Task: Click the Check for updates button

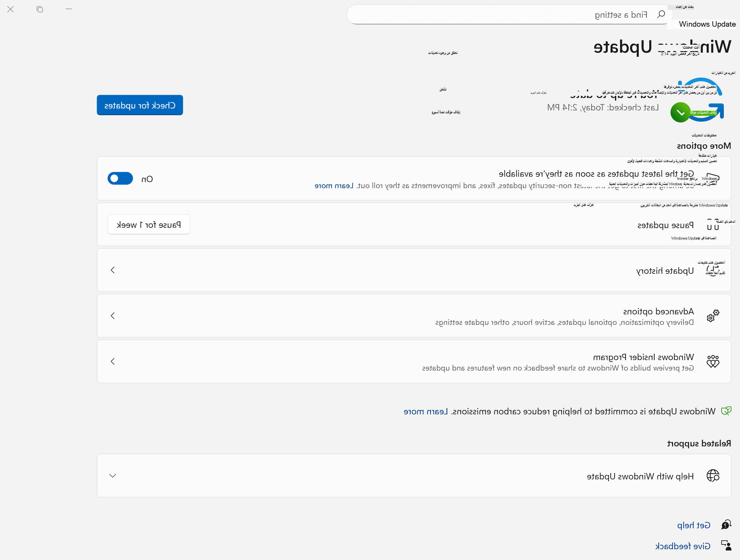Action: click(x=140, y=105)
